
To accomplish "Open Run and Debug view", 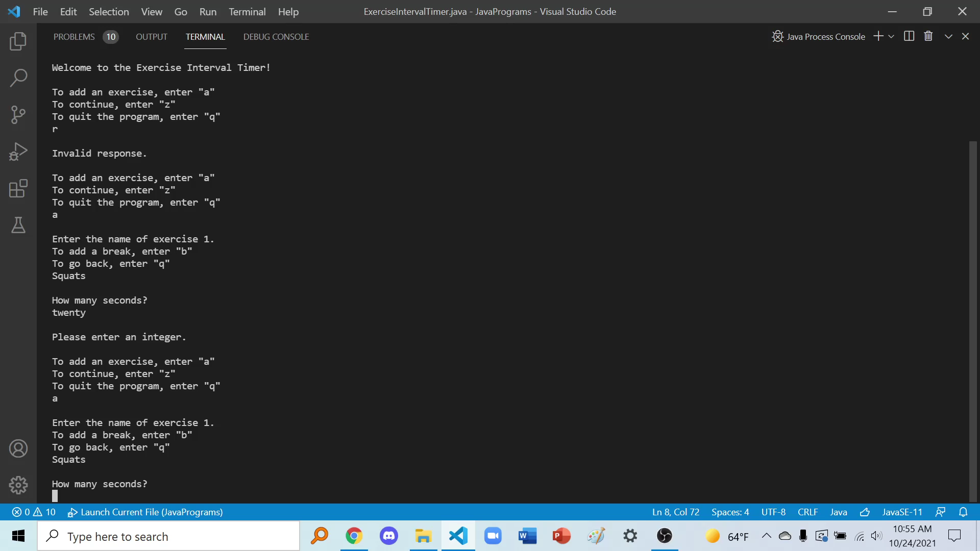I will click(18, 152).
